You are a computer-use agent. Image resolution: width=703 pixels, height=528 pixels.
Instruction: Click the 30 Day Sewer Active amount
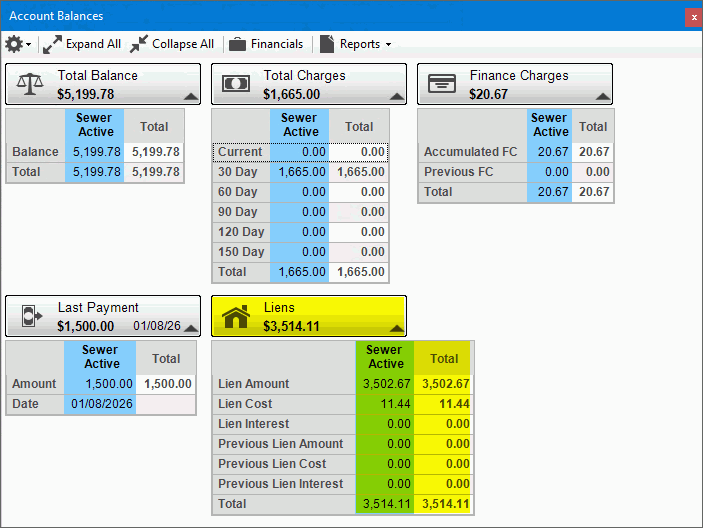(x=300, y=172)
